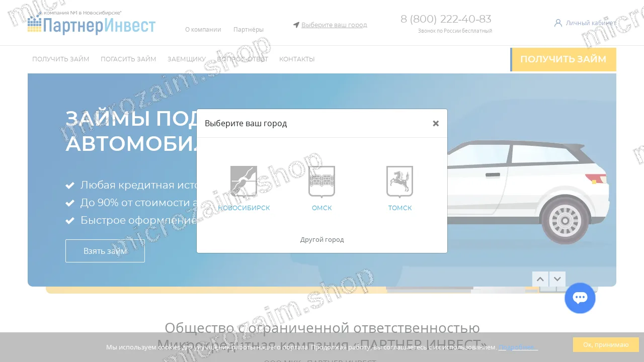Open the Подробнее cookie policy link
Image resolution: width=644 pixels, height=362 pixels.
click(518, 347)
